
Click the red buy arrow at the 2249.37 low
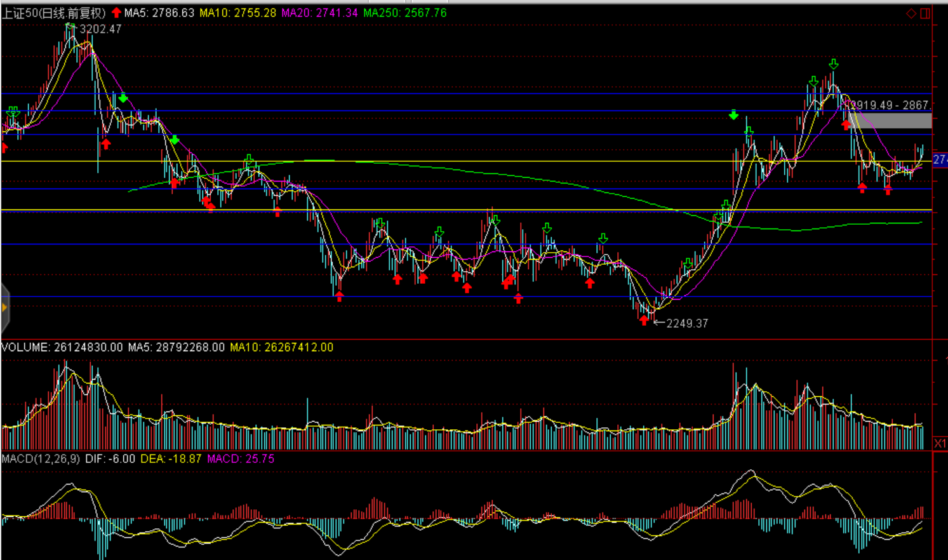click(x=644, y=321)
